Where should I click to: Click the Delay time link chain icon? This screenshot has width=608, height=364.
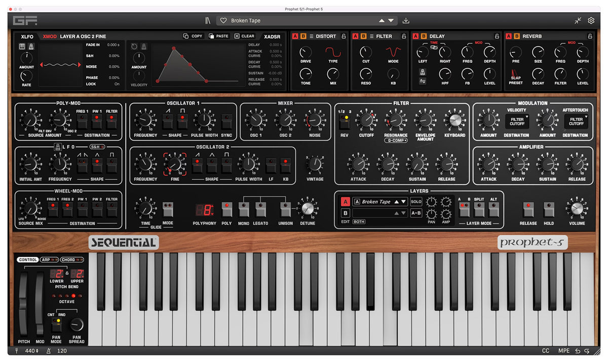point(434,47)
